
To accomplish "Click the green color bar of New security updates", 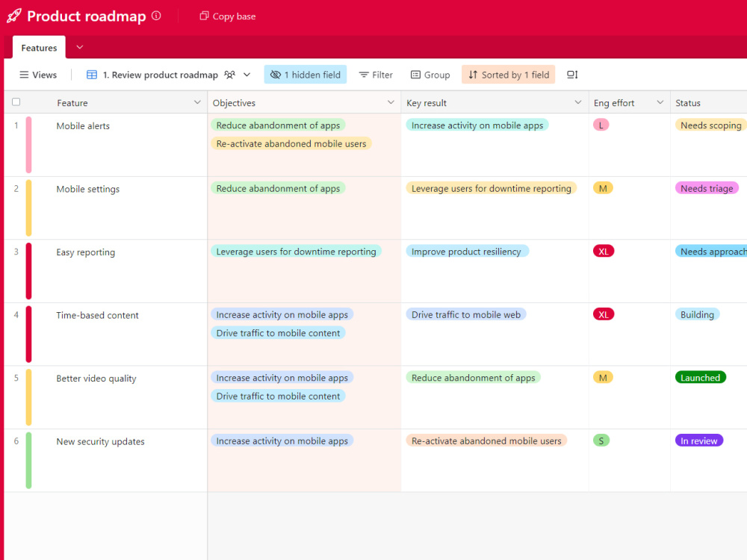I will click(x=28, y=461).
